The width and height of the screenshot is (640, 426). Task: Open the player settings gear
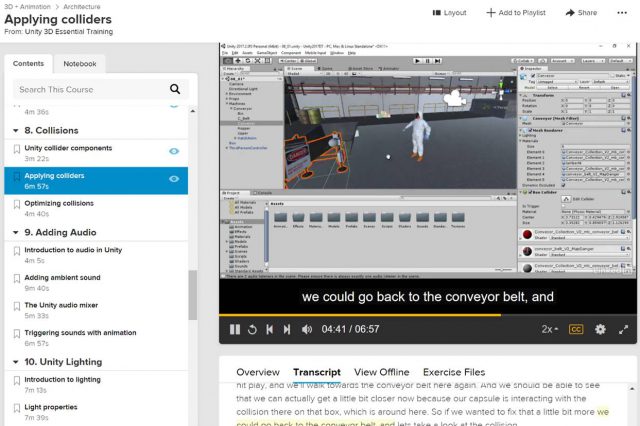point(600,329)
